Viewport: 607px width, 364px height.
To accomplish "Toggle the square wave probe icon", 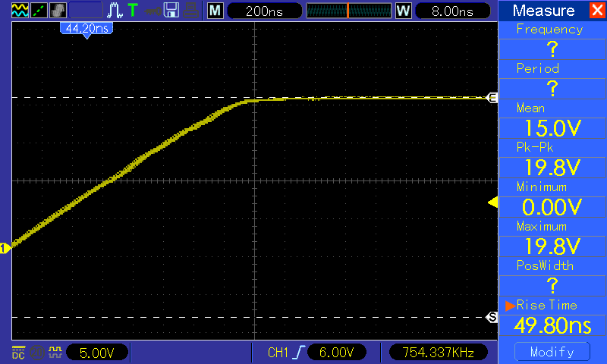I will pos(55,353).
